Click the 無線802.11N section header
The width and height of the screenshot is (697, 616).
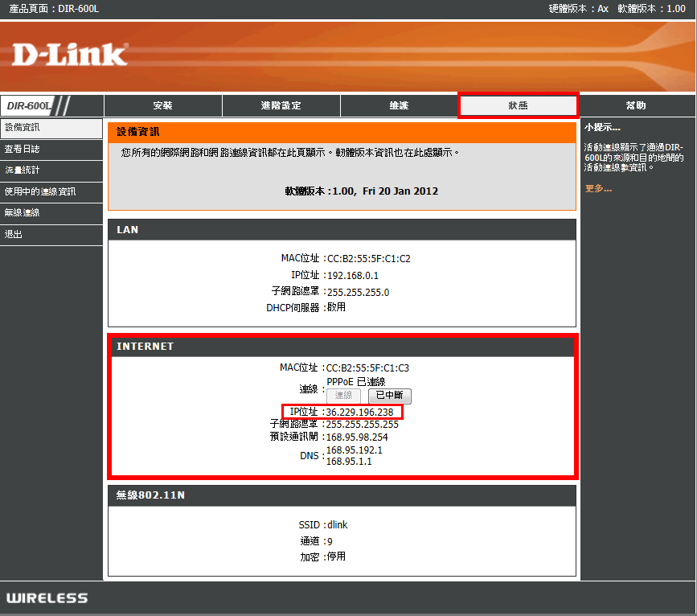click(x=342, y=495)
